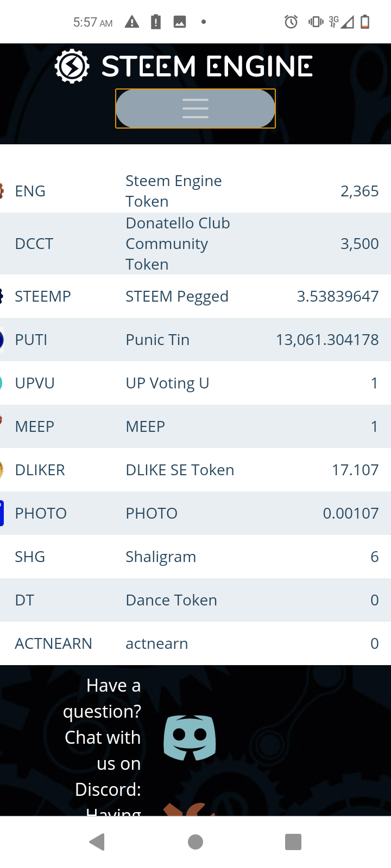391x868 pixels.
Task: Tap the STEEMP symbol text
Action: [43, 296]
